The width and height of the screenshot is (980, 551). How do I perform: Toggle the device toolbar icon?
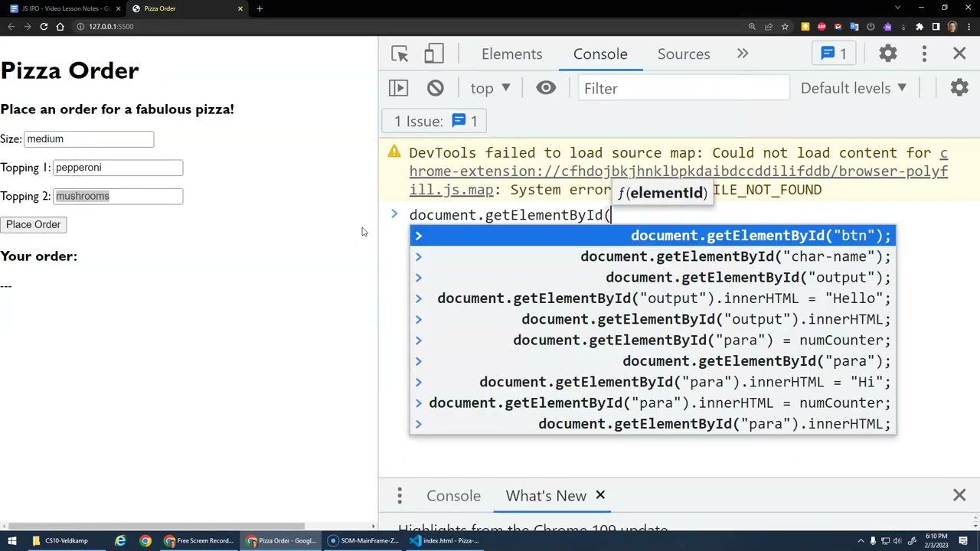click(434, 54)
